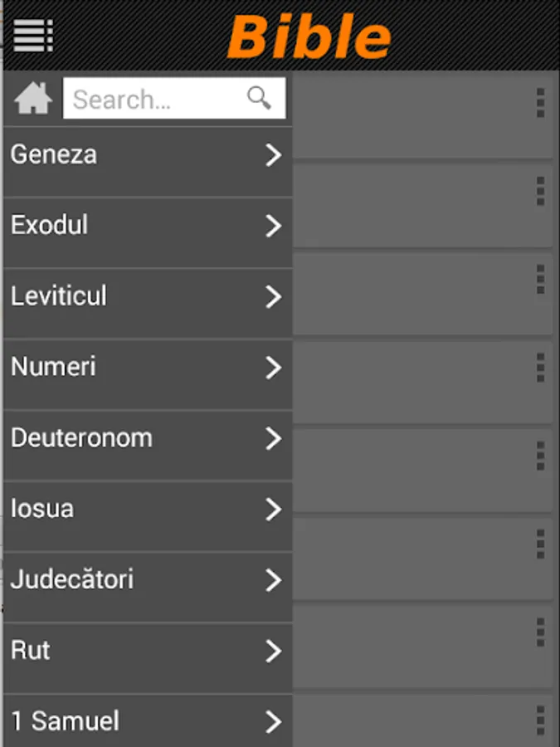Viewport: 560px width, 747px height.
Task: Go to home via house icon
Action: tap(33, 100)
